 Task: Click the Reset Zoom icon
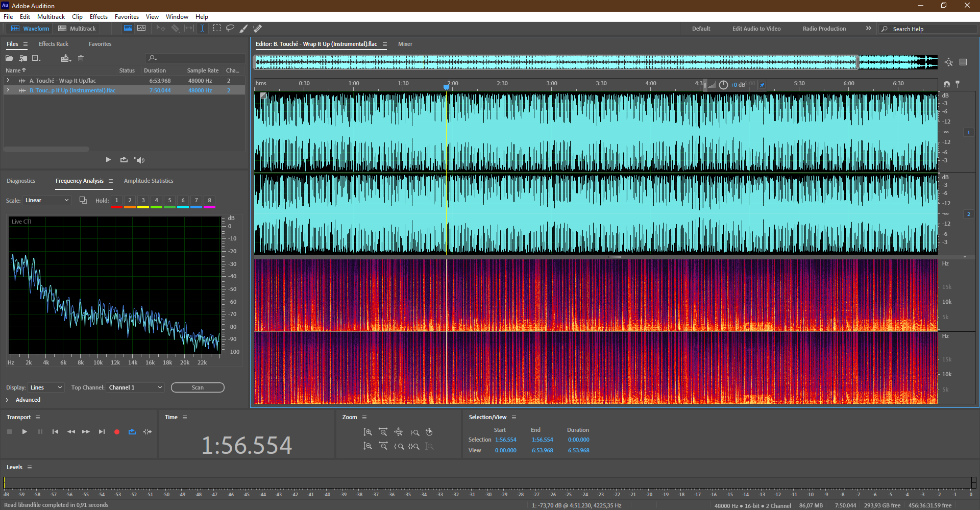429,432
